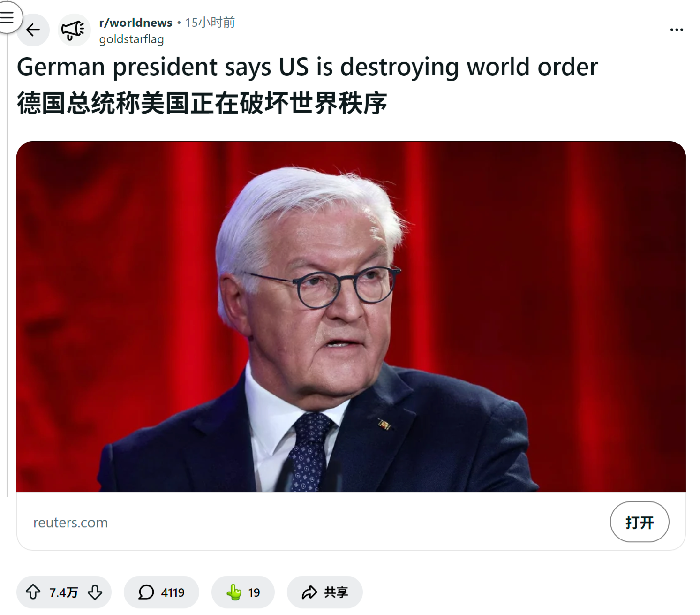Click the 打开 button to open article

640,522
